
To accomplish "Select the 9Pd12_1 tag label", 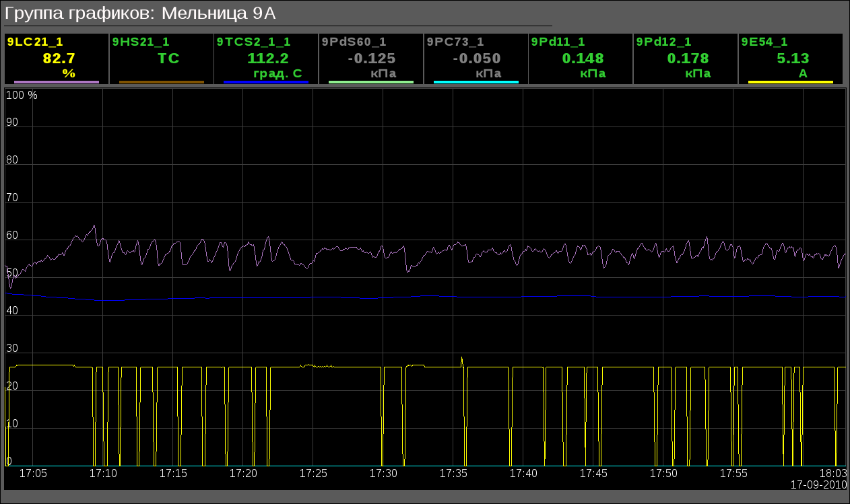I will (x=663, y=42).
